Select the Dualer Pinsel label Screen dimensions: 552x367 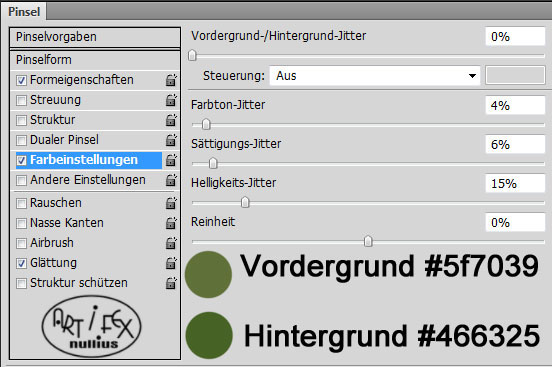(x=64, y=140)
